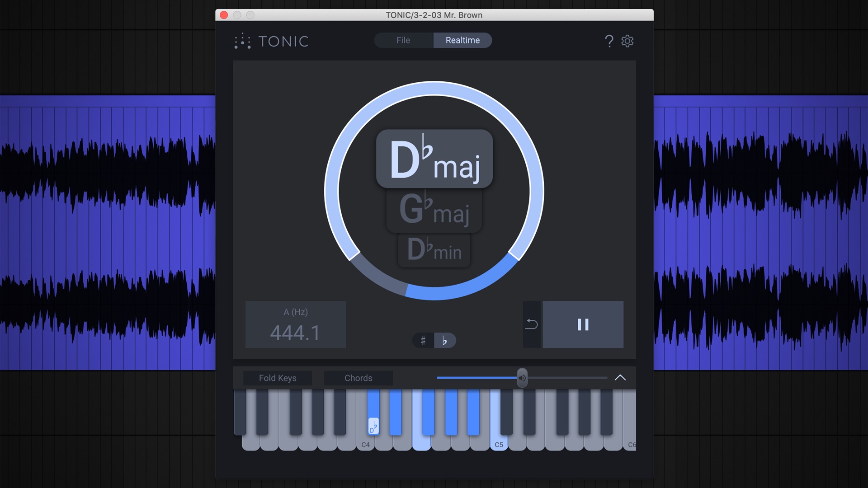Open the help panel via the question mark icon
The width and height of the screenshot is (868, 488).
(x=609, y=41)
